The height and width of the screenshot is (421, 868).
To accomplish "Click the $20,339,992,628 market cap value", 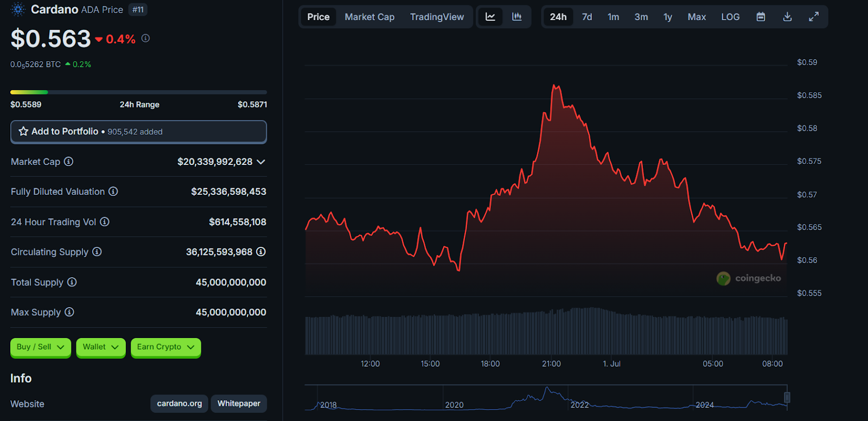I will 215,162.
